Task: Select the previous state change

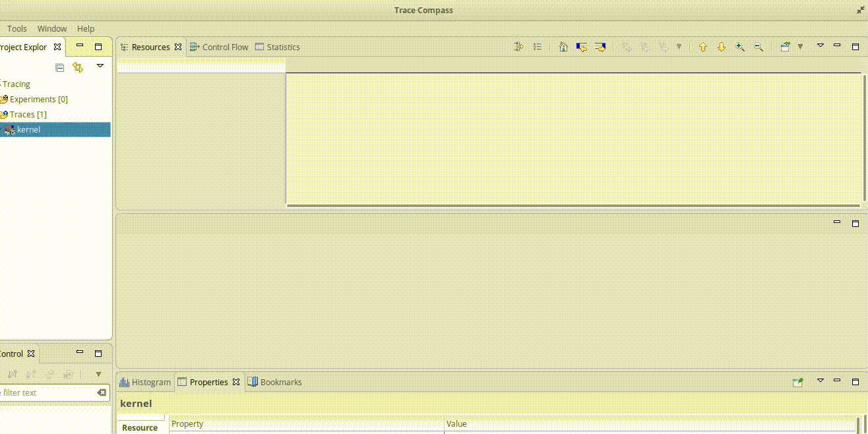Action: (x=581, y=47)
